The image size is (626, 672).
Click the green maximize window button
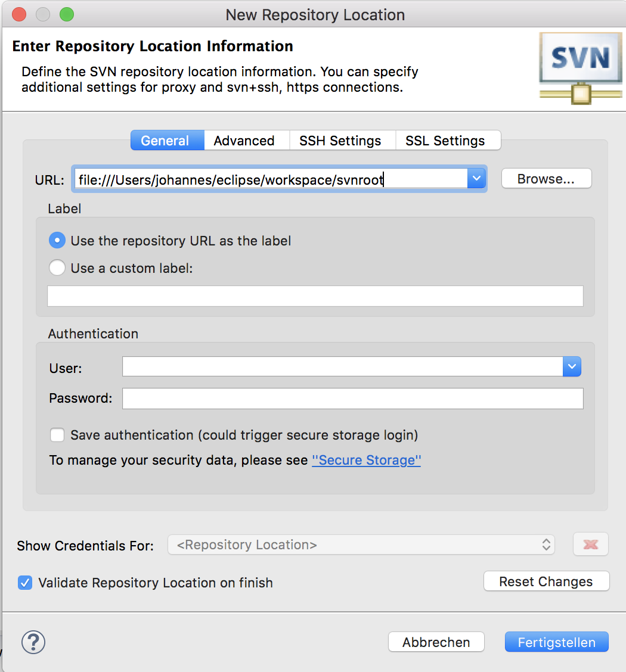click(x=66, y=14)
